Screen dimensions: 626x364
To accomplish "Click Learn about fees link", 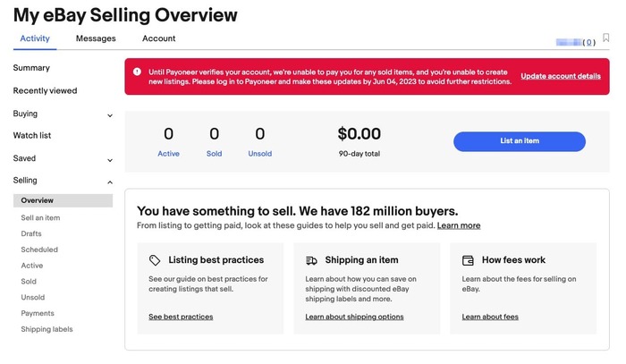I will coord(490,317).
